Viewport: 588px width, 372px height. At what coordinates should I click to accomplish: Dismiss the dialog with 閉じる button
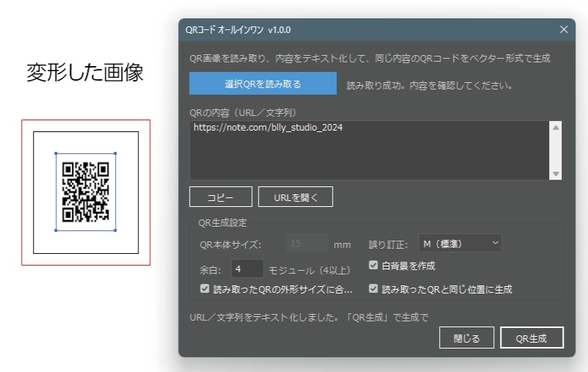(466, 338)
